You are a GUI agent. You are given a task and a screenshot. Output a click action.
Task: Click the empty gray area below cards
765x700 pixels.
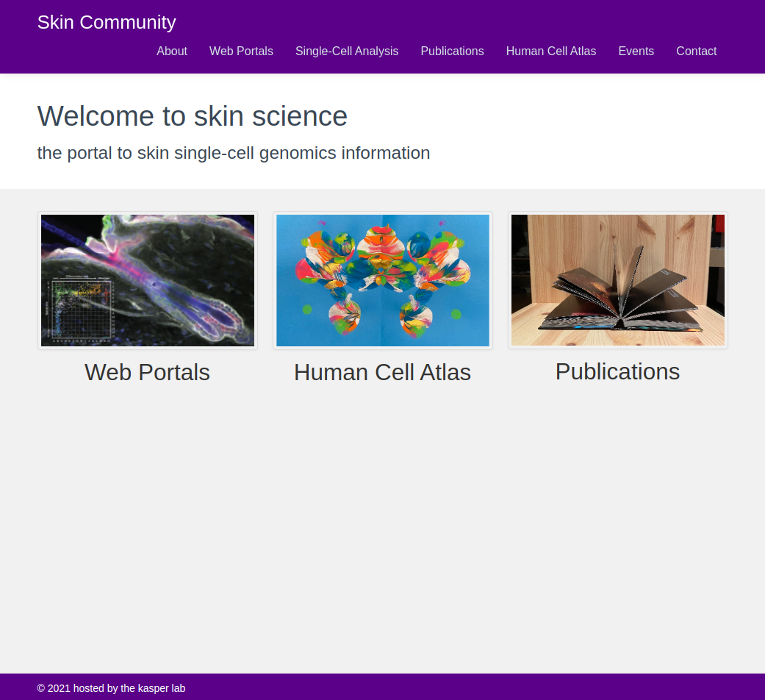point(382,529)
